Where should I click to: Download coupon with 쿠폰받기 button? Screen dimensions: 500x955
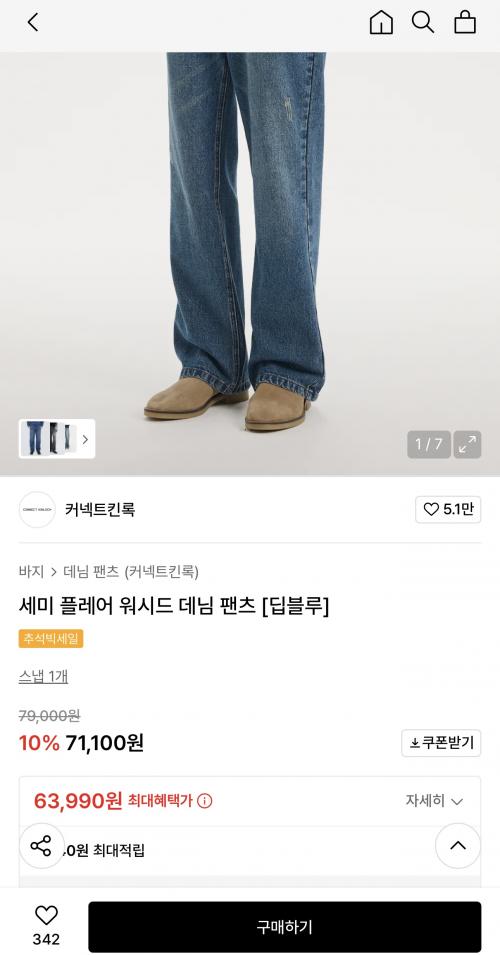tap(441, 743)
